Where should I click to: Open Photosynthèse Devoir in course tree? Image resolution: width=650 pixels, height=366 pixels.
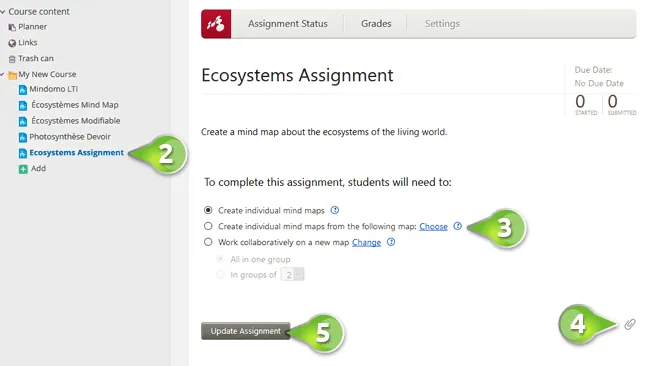(x=70, y=137)
